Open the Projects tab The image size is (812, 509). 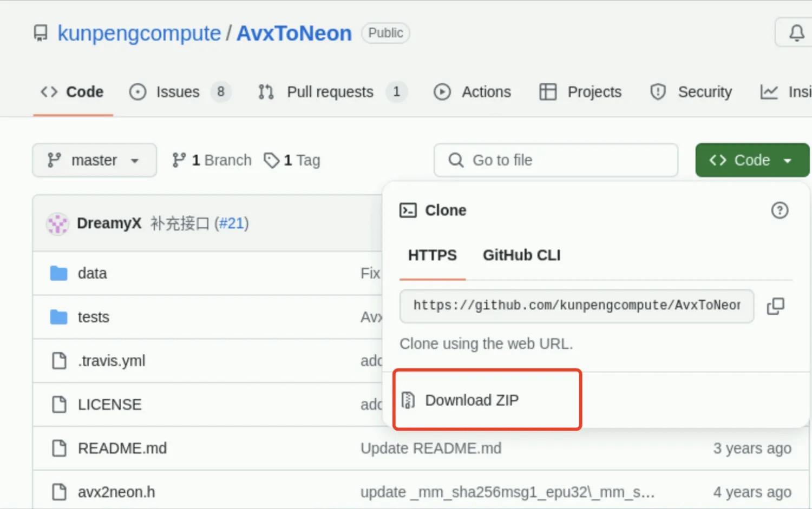580,92
